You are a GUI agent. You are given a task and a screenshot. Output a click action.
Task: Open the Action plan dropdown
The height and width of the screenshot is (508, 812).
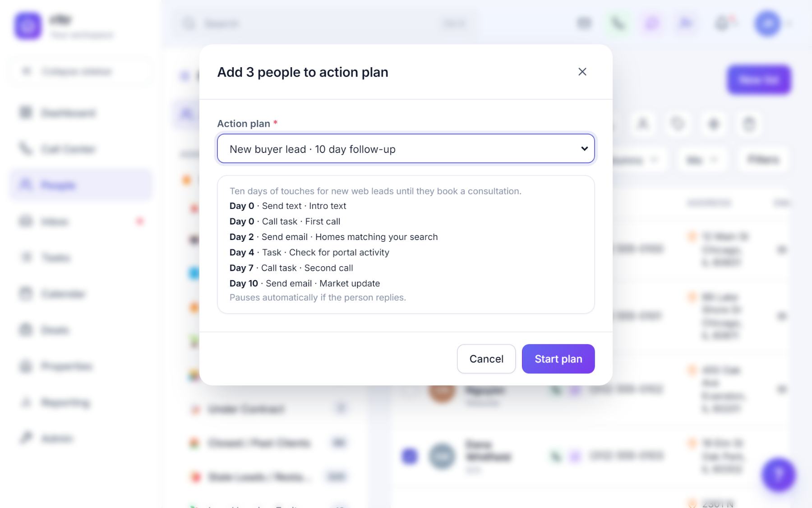tap(406, 148)
